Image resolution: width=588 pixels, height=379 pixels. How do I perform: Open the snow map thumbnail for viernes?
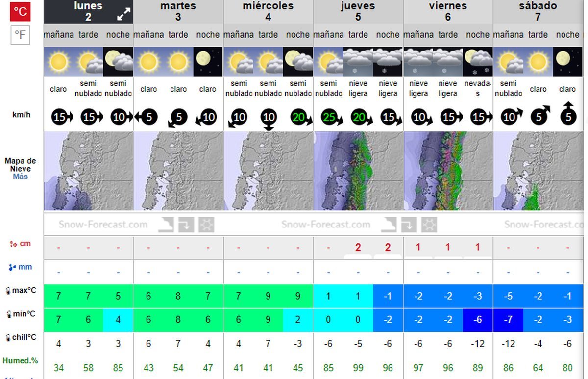pos(448,171)
